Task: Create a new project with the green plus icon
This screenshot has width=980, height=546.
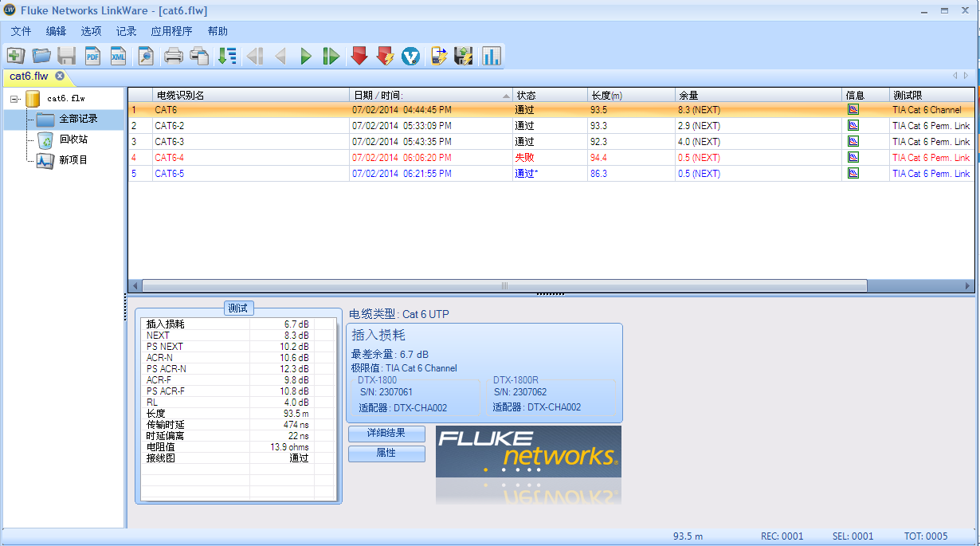Action: 15,56
